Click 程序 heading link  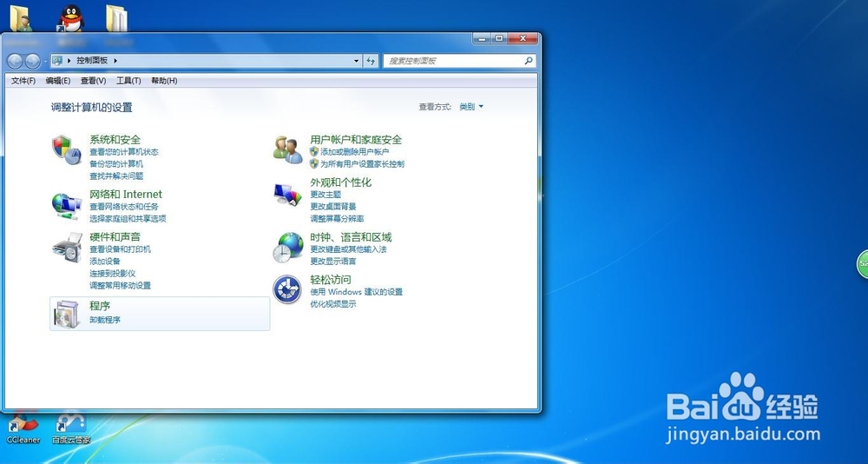point(100,306)
